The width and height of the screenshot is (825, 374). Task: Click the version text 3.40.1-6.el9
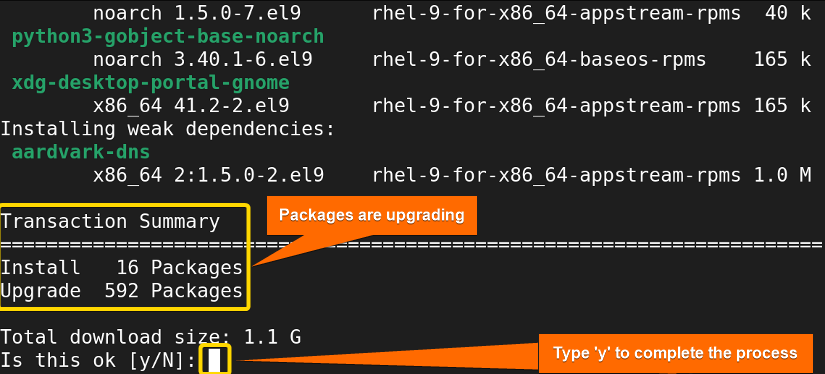(243, 59)
